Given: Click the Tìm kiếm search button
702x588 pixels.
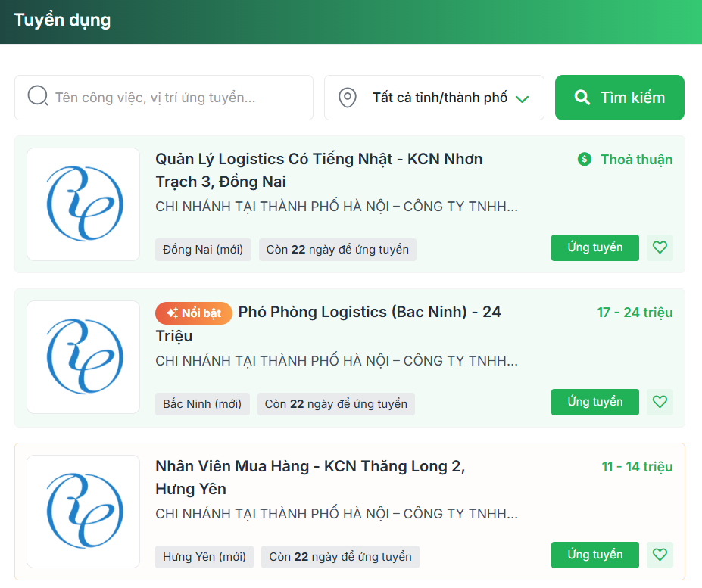Looking at the screenshot, I should coord(619,98).
